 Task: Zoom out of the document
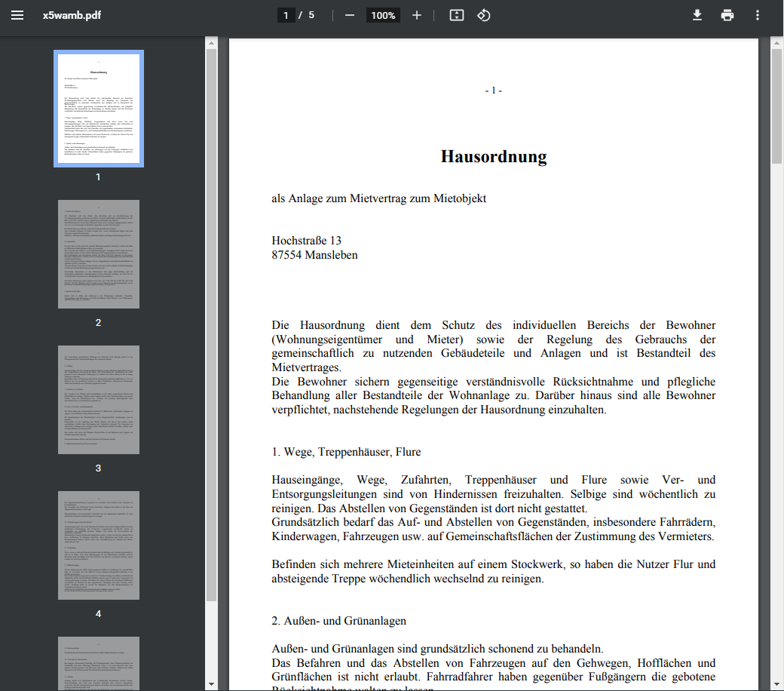pos(349,14)
